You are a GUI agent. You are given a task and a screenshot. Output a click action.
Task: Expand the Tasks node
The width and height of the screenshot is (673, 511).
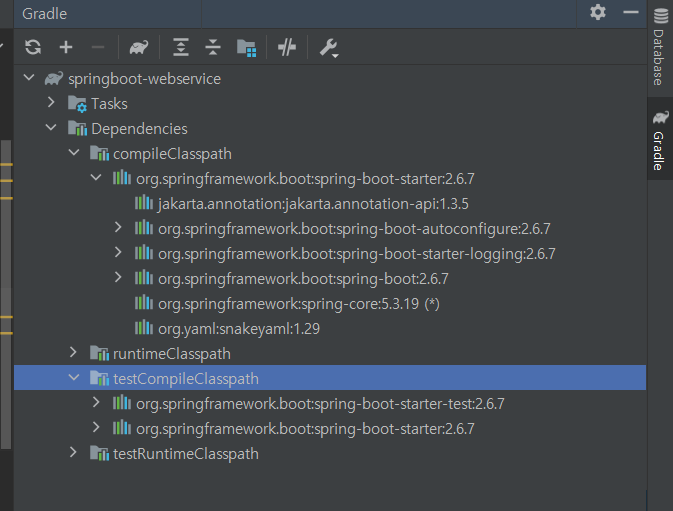click(51, 103)
